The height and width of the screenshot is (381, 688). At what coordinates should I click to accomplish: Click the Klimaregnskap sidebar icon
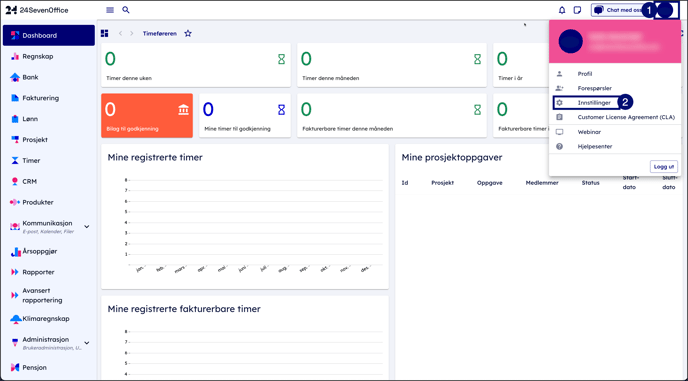point(16,319)
